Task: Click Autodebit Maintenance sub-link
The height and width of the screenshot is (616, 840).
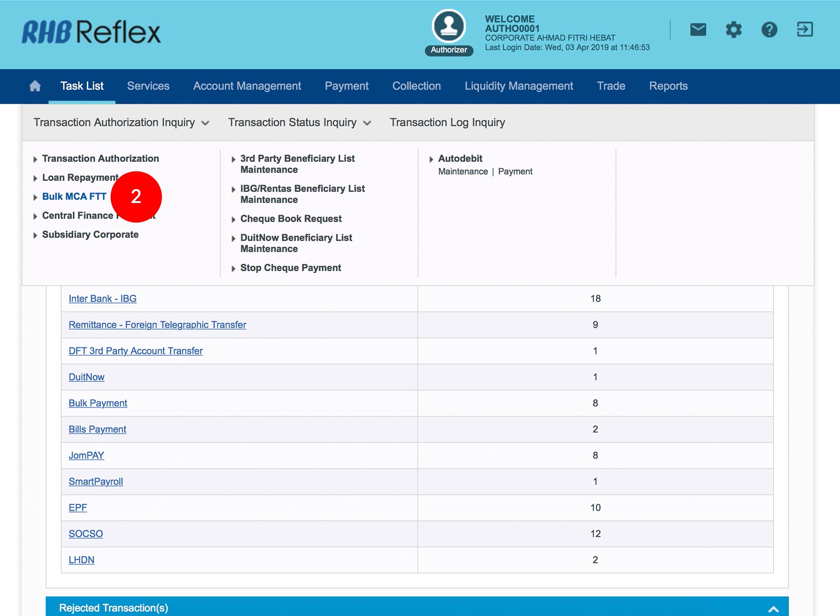Action: click(x=462, y=172)
